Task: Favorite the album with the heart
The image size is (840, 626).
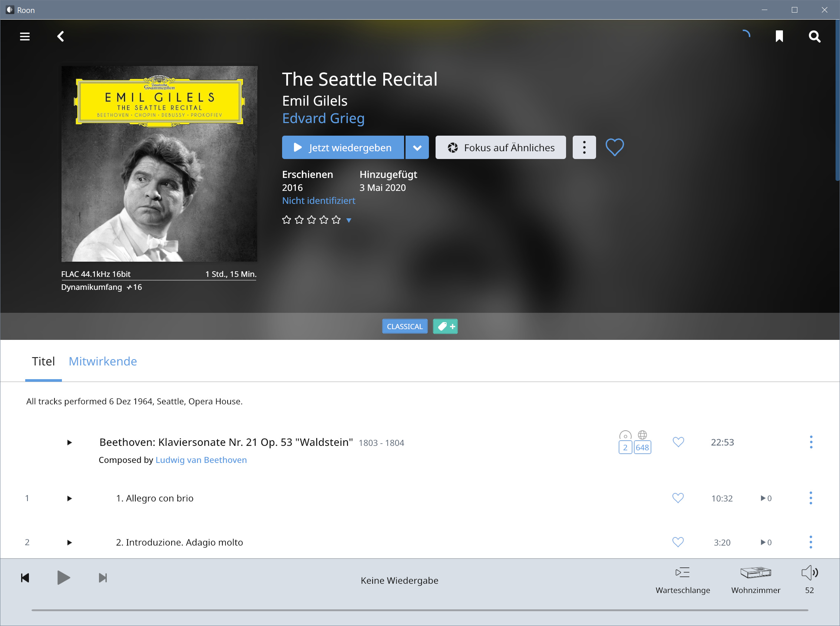Action: point(615,148)
